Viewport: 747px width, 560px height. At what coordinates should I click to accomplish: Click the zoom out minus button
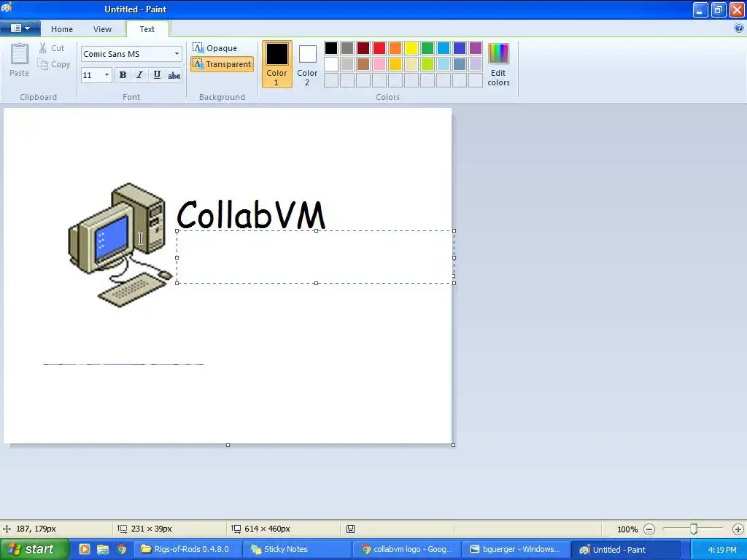pyautogui.click(x=649, y=529)
